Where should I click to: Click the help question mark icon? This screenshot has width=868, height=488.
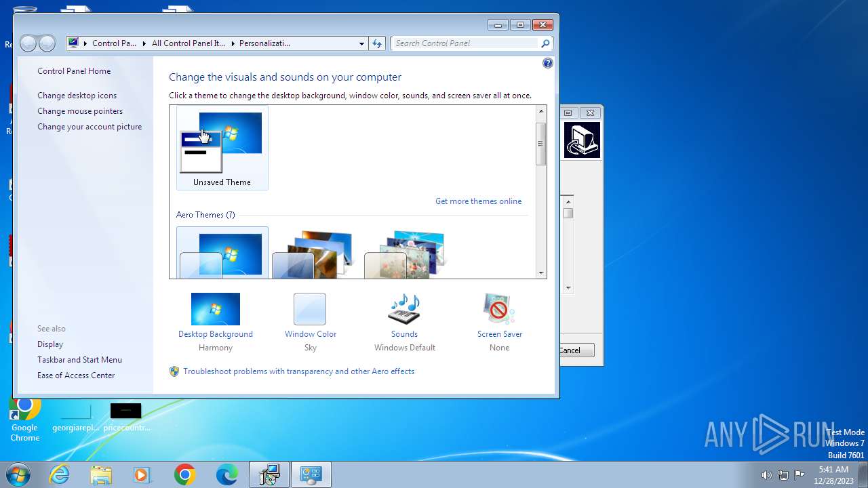tap(548, 63)
